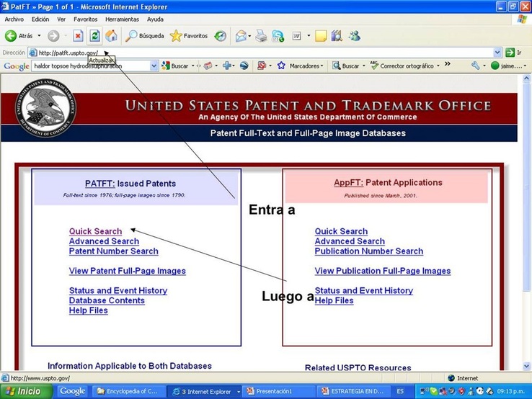
Task: Open the Archivo menu
Action: click(14, 19)
